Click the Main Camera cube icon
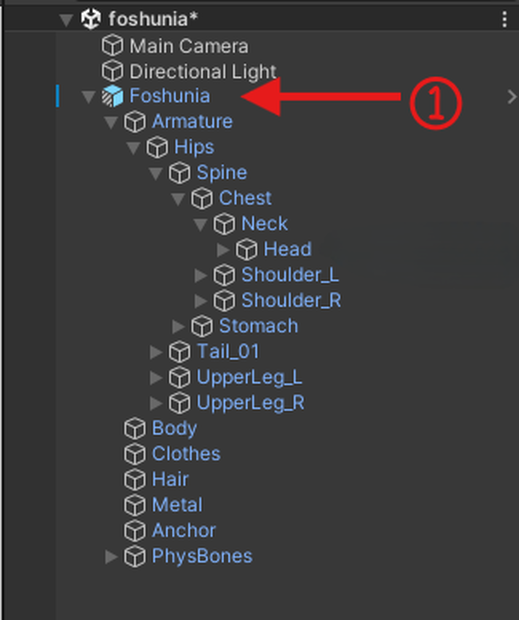 tap(112, 45)
